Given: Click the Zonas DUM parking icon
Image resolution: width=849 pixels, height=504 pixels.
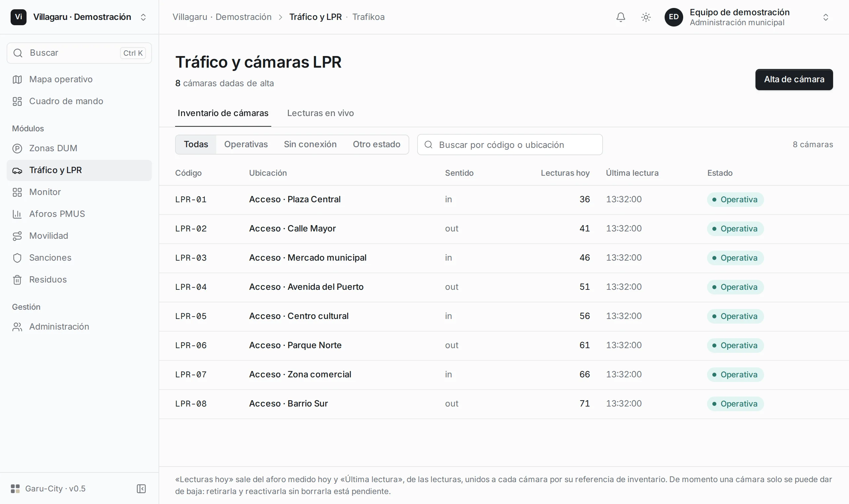Looking at the screenshot, I should pyautogui.click(x=17, y=149).
